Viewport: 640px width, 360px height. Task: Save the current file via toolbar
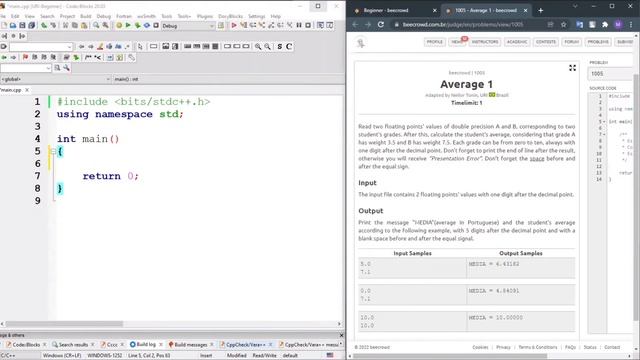(x=22, y=25)
